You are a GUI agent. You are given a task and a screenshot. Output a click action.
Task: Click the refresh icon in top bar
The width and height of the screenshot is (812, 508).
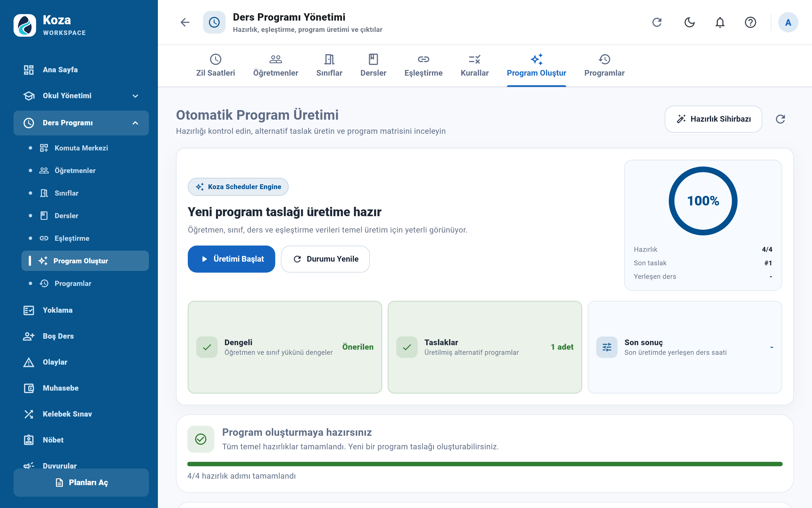click(x=657, y=23)
